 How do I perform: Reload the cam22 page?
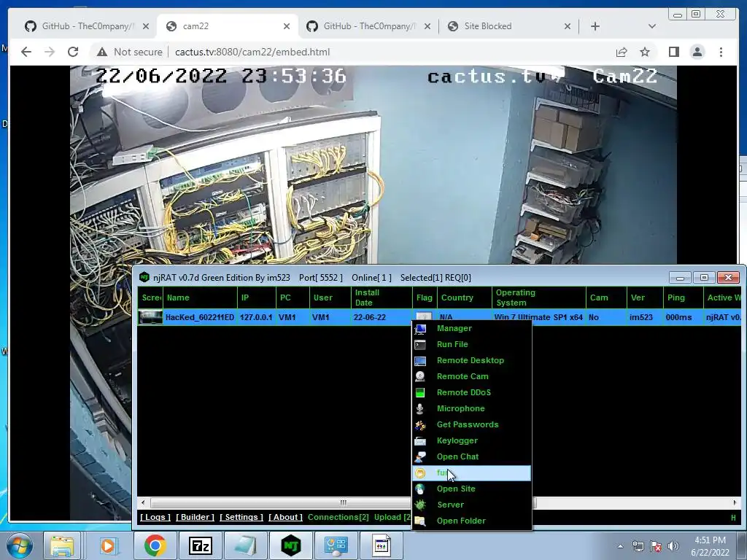click(x=73, y=52)
